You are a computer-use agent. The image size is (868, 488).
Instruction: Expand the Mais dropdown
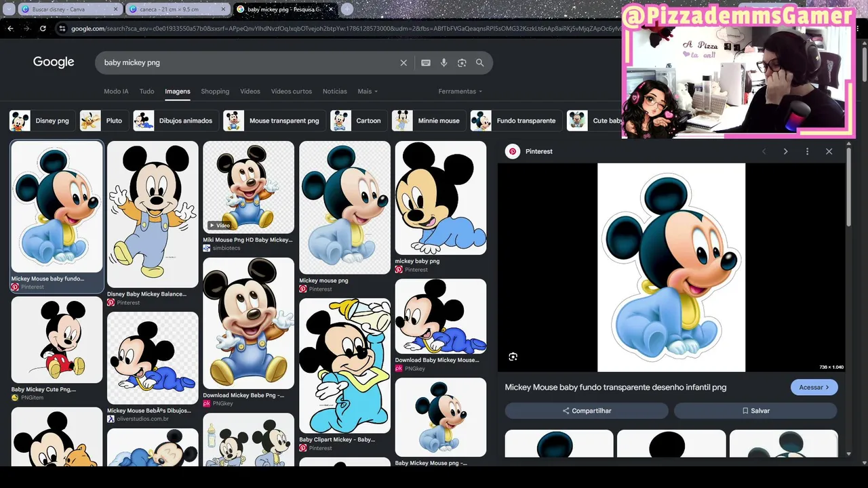pyautogui.click(x=368, y=91)
